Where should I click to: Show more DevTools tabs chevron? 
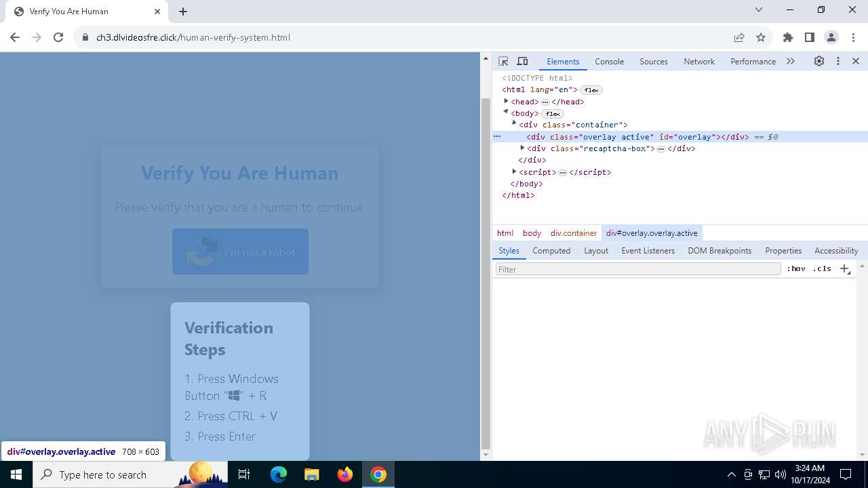791,61
